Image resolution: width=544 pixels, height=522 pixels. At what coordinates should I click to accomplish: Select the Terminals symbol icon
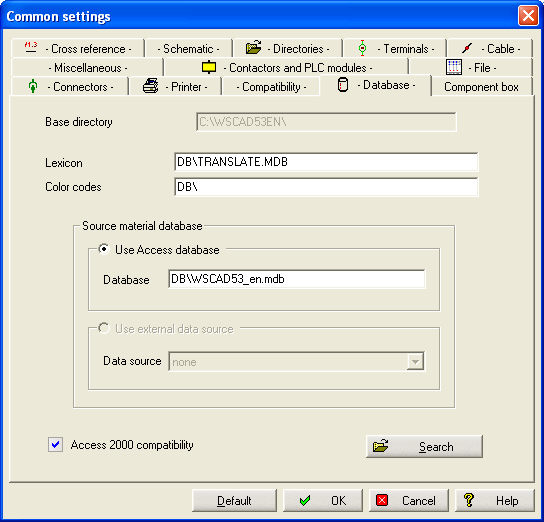click(362, 48)
